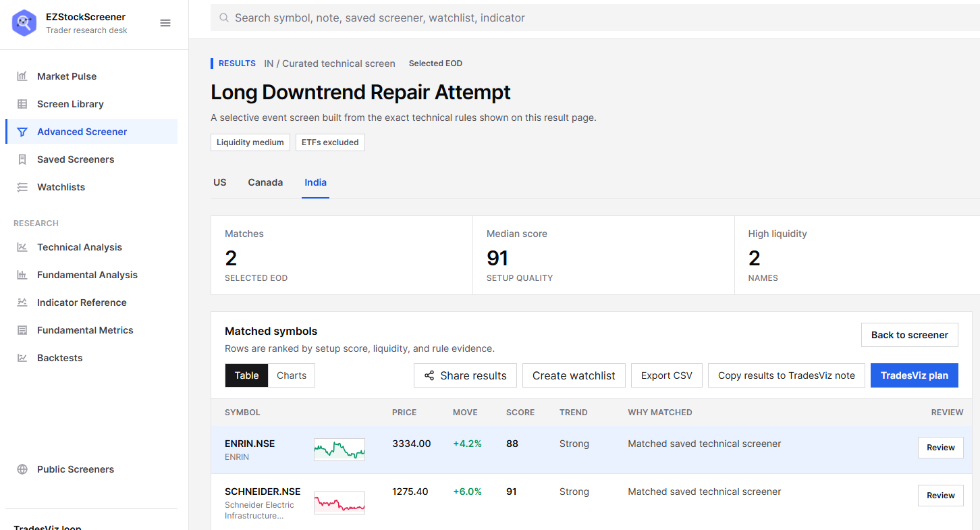Click the ETFs excluded filter tag
The image size is (980, 530).
point(330,142)
